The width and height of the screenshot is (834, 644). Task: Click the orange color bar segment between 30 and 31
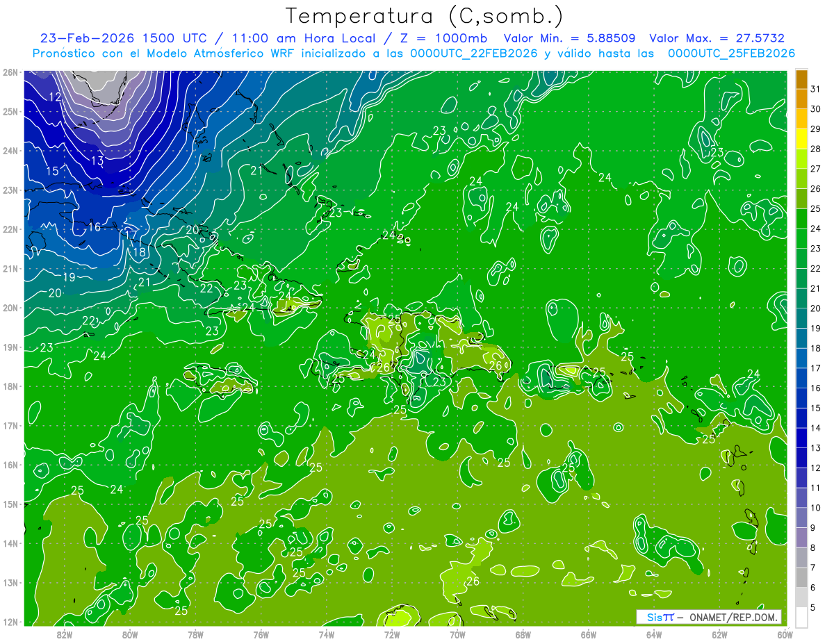[x=801, y=99]
